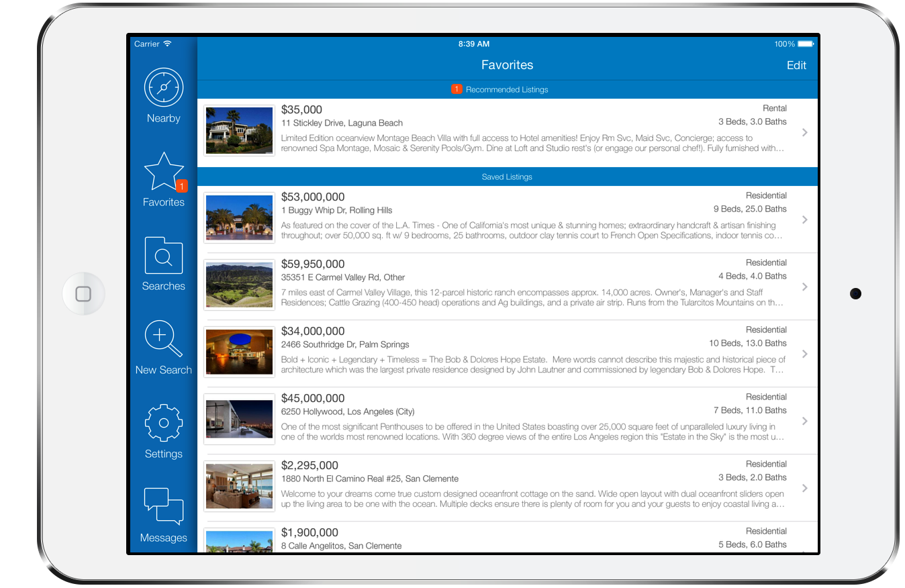
Task: Select the $1,900,000 price
Action: (x=309, y=532)
